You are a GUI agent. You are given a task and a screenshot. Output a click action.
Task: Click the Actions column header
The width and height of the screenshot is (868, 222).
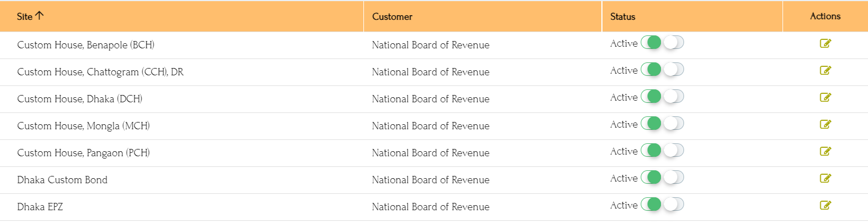[825, 16]
